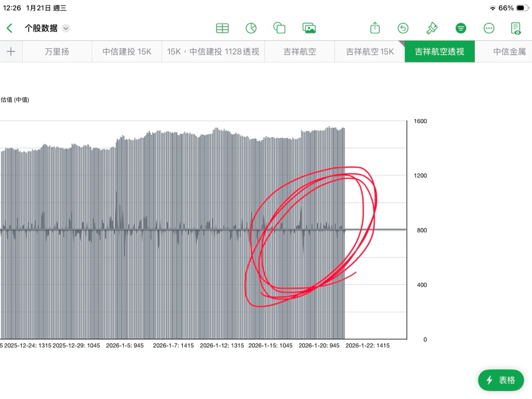Click the 2025-12-24: 1315 axis label
Image resolution: width=532 pixels, height=399 pixels.
point(28,345)
